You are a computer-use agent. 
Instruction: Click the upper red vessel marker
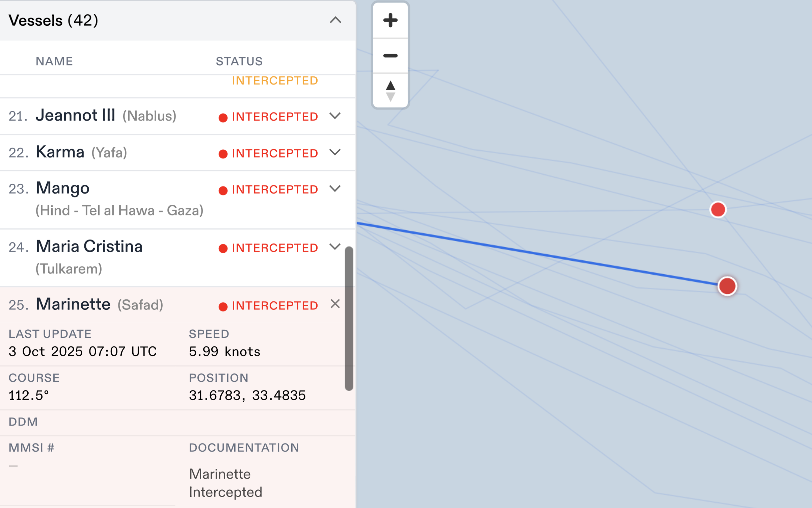point(718,210)
